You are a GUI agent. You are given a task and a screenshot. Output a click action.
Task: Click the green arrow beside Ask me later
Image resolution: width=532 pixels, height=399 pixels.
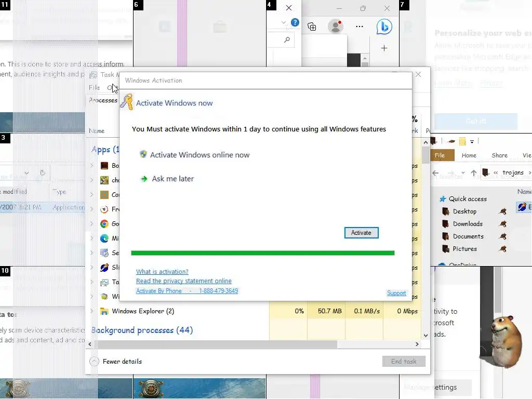point(144,179)
